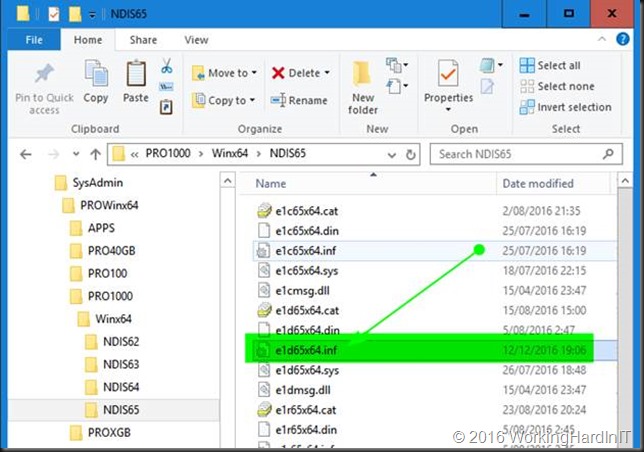Screen dimensions: 644x452
Task: Click Winx64 in the address breadcrumb
Action: [230, 154]
